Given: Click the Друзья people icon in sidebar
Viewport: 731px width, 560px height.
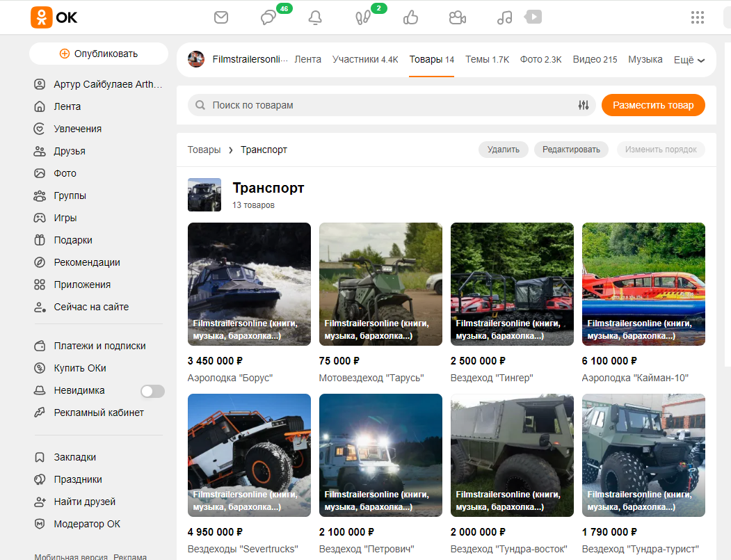Looking at the screenshot, I should pos(40,151).
